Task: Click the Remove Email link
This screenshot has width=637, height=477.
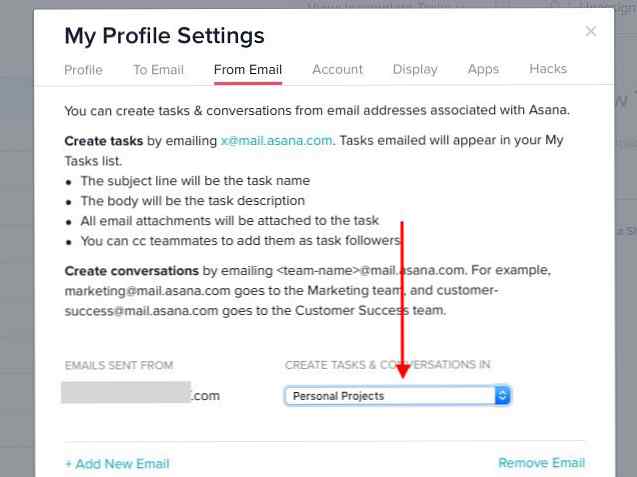Action: (x=542, y=463)
